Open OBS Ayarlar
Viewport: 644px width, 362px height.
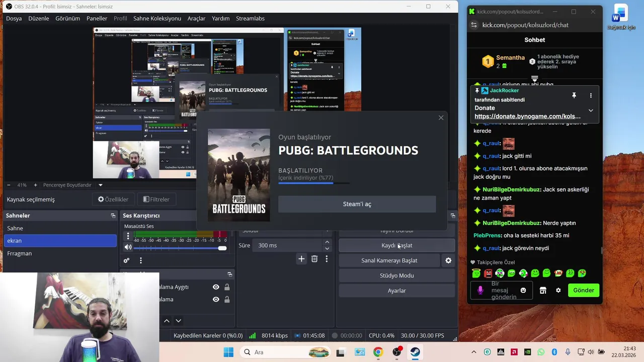[x=396, y=291]
